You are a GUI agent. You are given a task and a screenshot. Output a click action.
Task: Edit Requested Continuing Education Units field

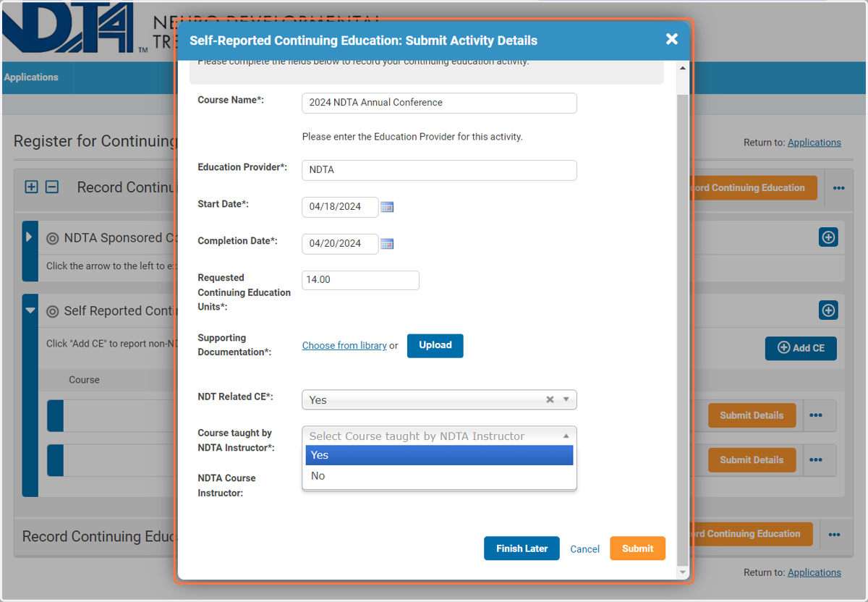tap(360, 280)
